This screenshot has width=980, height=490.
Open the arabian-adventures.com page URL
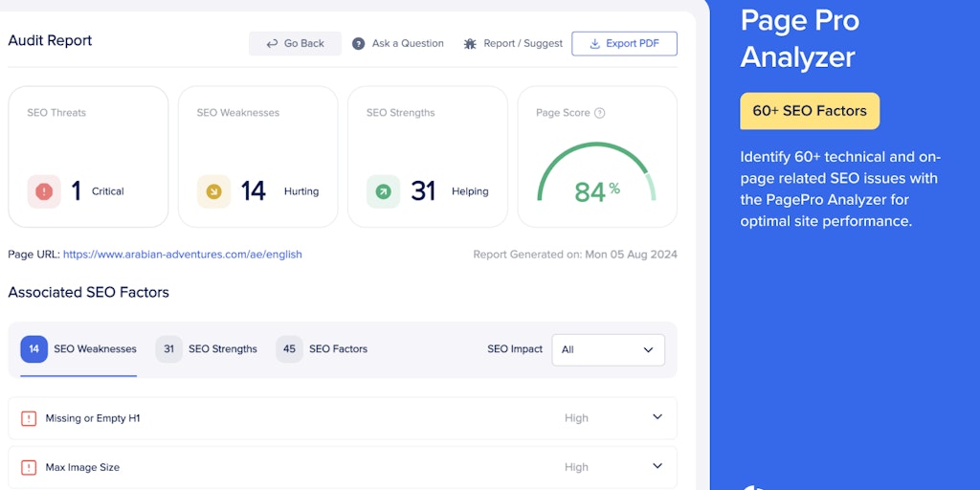pos(183,255)
